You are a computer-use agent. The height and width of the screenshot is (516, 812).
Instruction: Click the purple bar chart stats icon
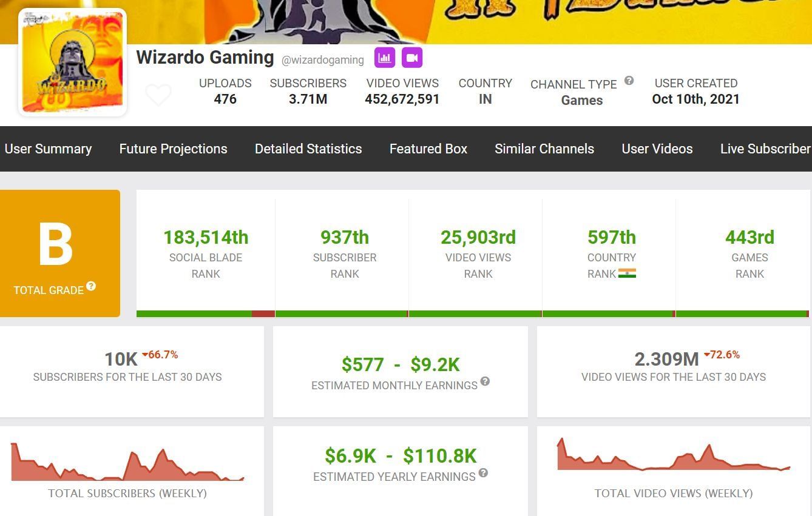pos(384,58)
